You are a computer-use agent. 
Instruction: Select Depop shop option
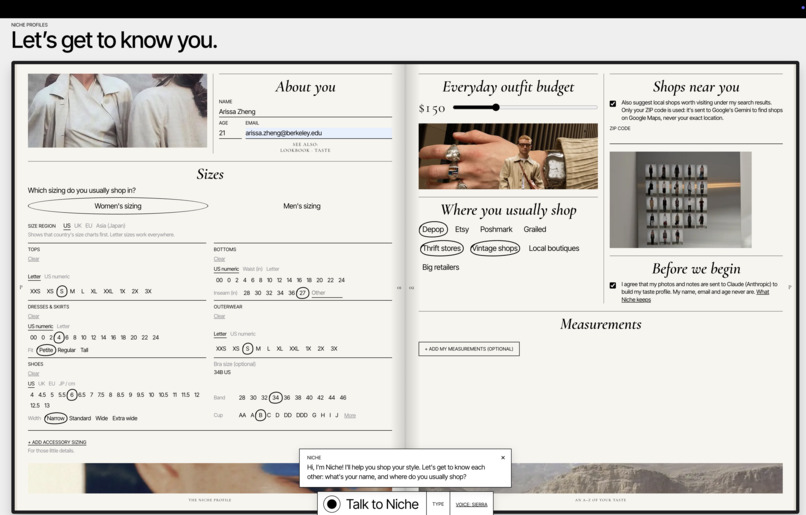tap(433, 229)
